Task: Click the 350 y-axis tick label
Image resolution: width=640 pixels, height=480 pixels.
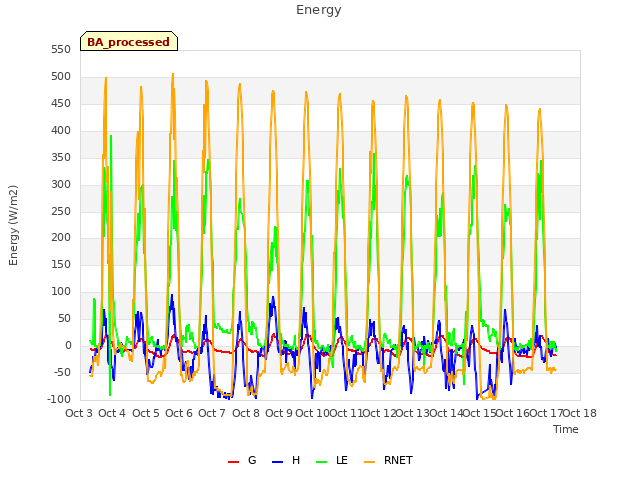Action: pyautogui.click(x=61, y=158)
